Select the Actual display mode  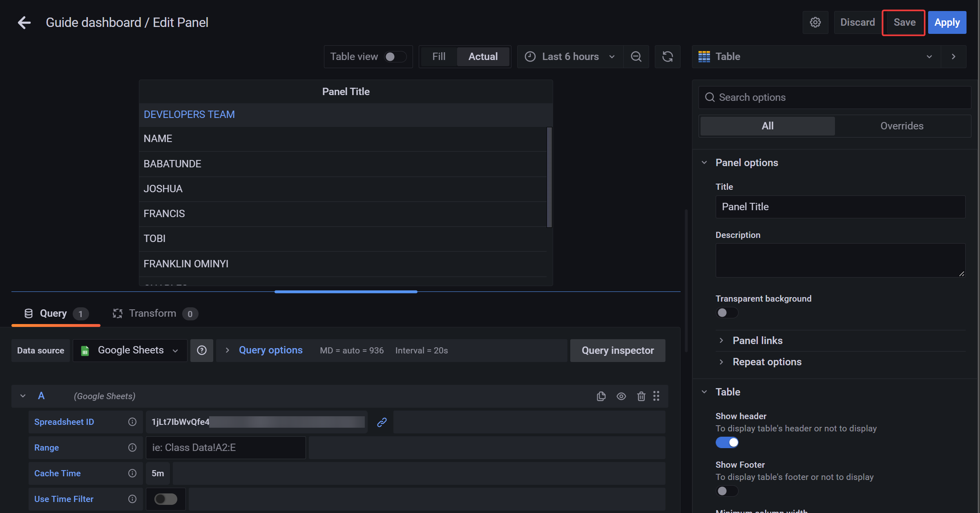pyautogui.click(x=483, y=57)
